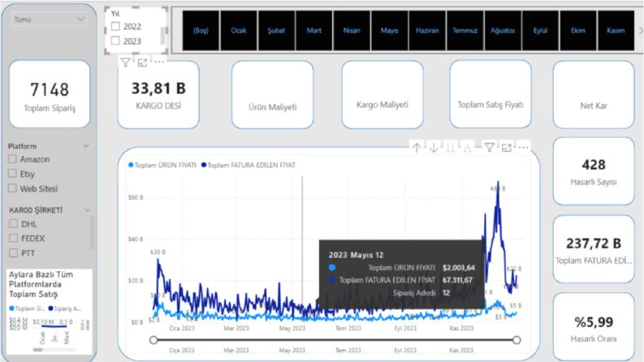This screenshot has width=644, height=362.
Task: Open the Aylara Bazlı Tüm Platformlarda chart
Action: coord(50,312)
